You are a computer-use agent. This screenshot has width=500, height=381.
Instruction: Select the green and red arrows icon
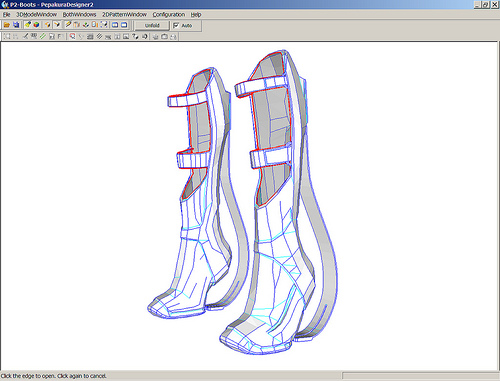coord(86,25)
